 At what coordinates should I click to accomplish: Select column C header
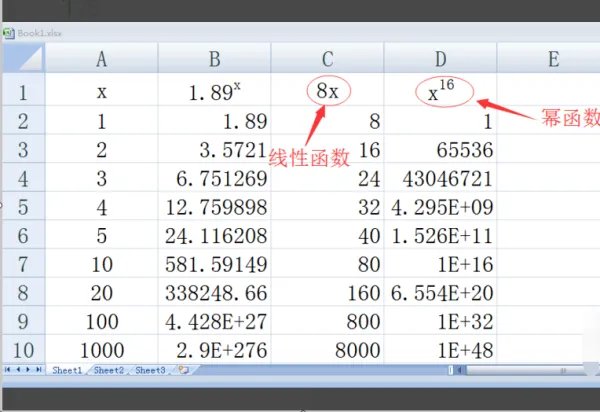(x=327, y=58)
